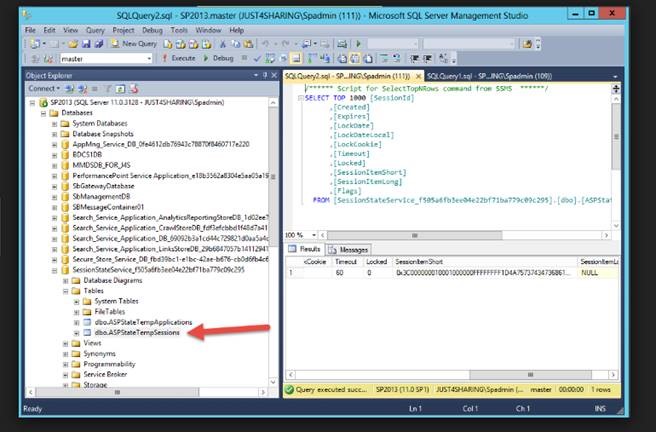Switch to the SQLQuery1.sql tab
This screenshot has height=432, width=656.
coord(489,76)
